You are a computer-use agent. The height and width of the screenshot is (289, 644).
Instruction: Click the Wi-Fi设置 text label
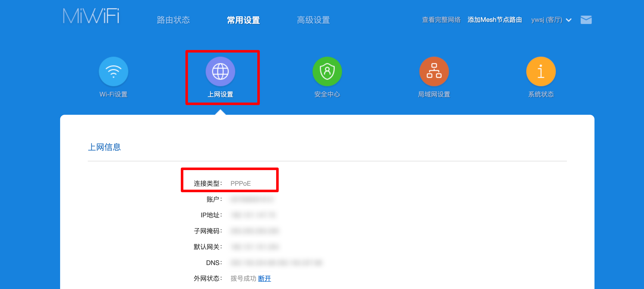pyautogui.click(x=114, y=94)
